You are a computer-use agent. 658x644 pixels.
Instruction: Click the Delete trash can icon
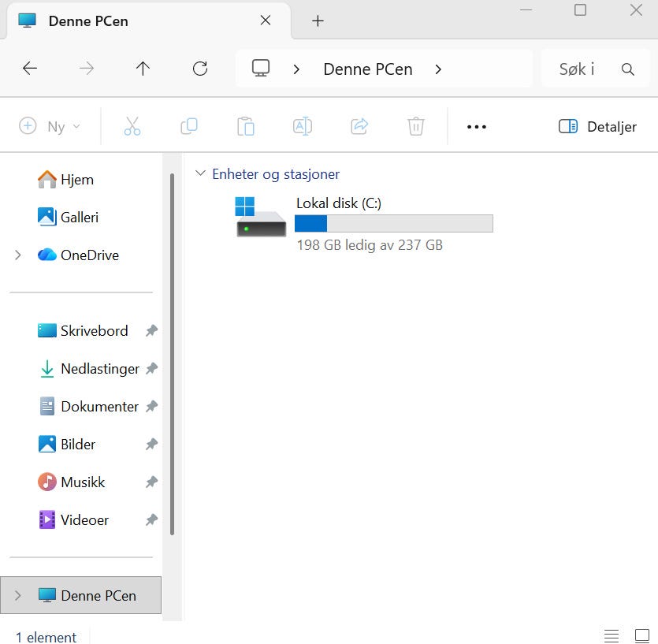416,126
